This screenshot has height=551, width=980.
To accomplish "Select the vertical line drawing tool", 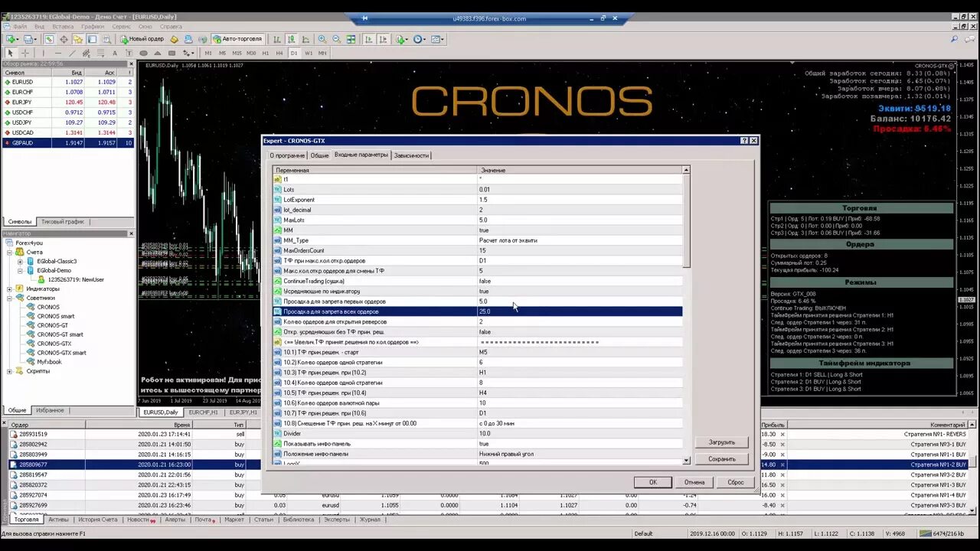I will point(43,53).
